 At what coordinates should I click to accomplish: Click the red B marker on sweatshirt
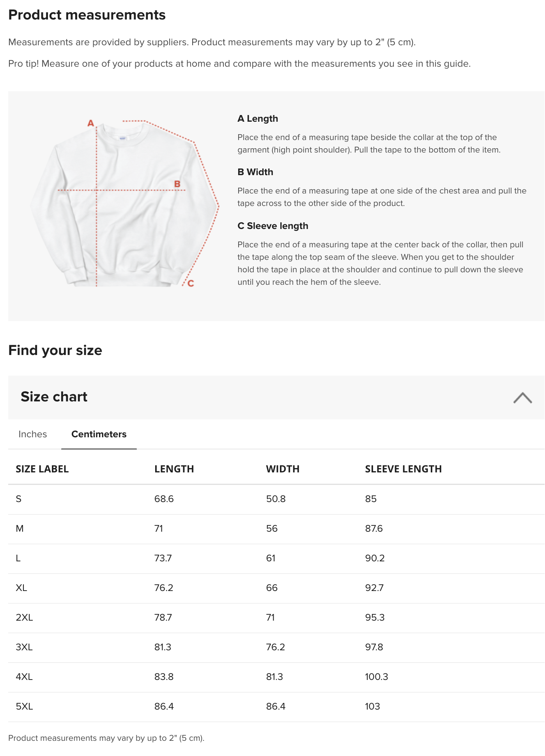[x=177, y=184]
